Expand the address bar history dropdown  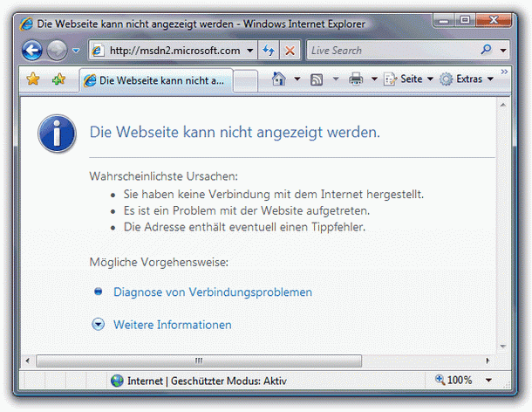click(x=250, y=51)
